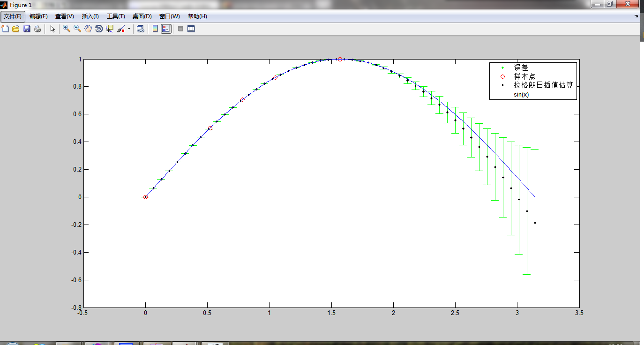The image size is (644, 345).
Task: Open the 编辑(E) menu
Action: 38,16
